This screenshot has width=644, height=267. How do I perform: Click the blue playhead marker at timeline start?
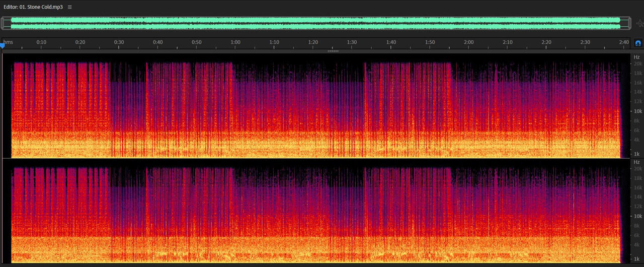click(x=2, y=45)
